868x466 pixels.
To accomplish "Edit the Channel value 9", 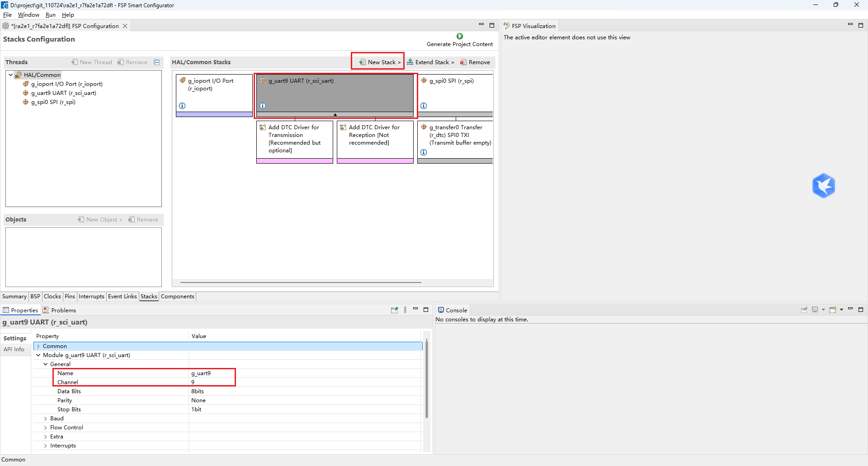I will pyautogui.click(x=305, y=382).
